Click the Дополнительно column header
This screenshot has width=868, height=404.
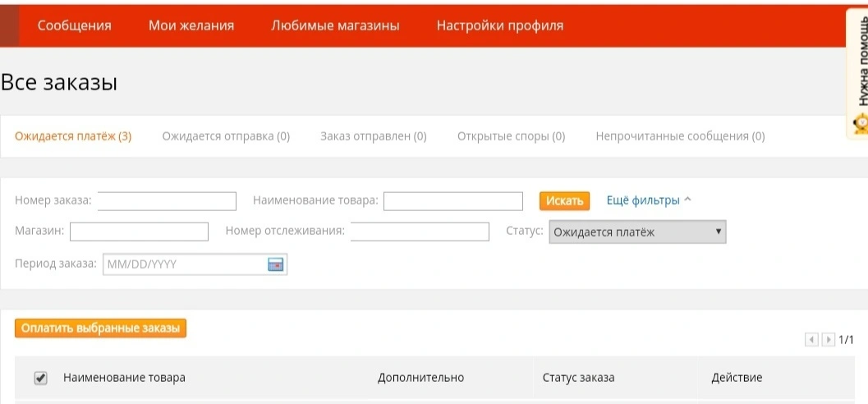pos(420,378)
